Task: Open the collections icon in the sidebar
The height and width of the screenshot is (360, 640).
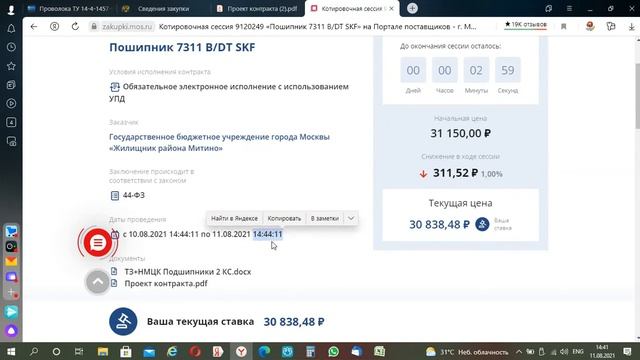Action: [x=11, y=85]
